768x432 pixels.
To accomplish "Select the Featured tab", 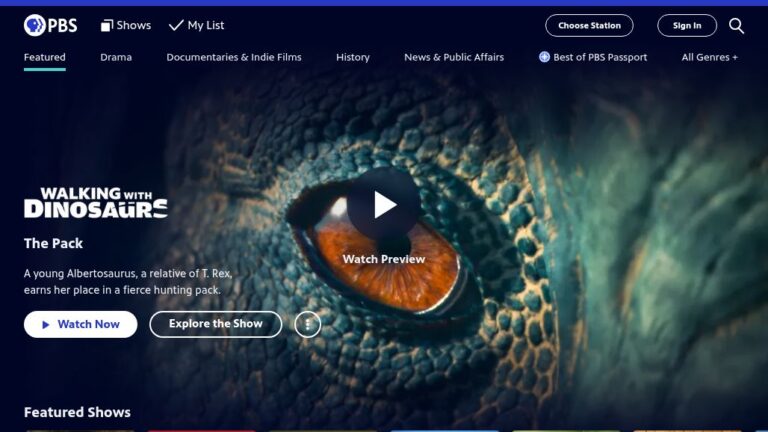I will pos(45,57).
